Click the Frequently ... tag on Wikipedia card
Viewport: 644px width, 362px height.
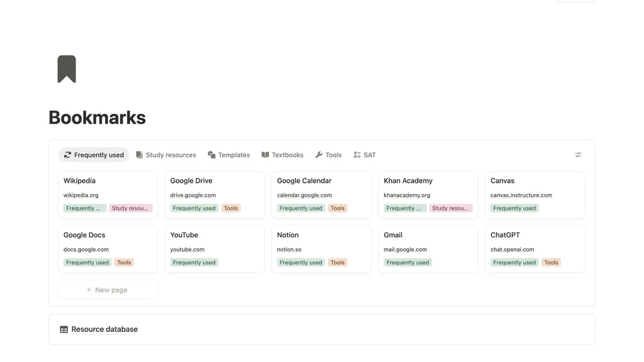pyautogui.click(x=85, y=208)
